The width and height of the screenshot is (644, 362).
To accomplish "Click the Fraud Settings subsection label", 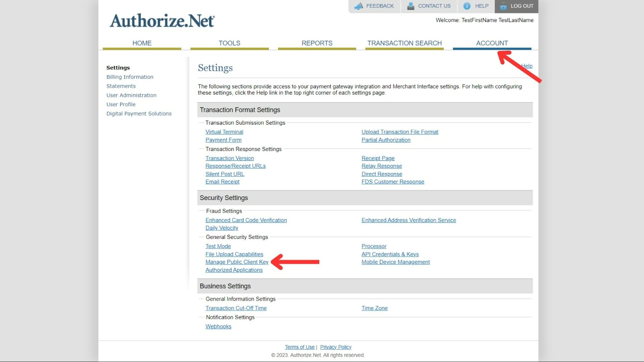I will tap(224, 211).
